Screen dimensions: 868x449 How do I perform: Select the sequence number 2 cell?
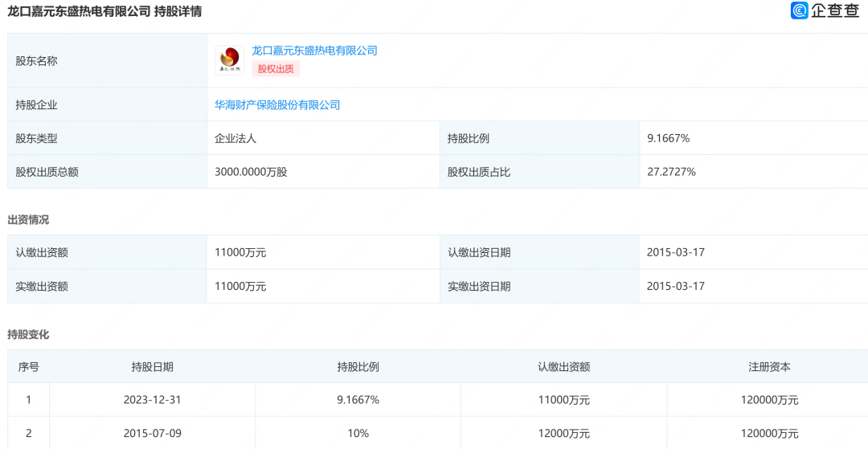(x=29, y=433)
